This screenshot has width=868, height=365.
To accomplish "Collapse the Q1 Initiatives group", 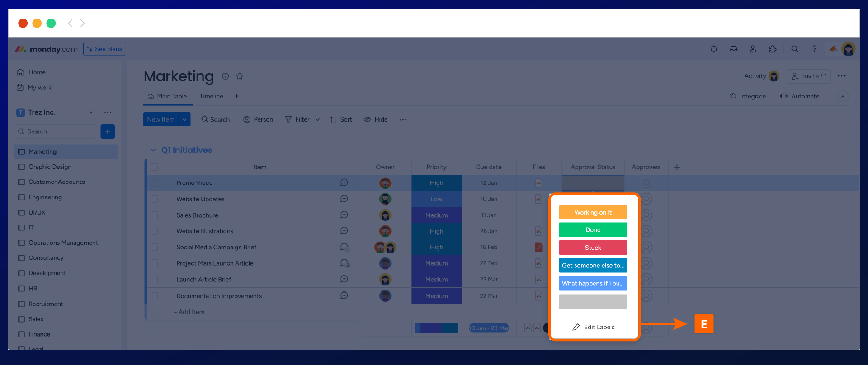I will point(153,150).
